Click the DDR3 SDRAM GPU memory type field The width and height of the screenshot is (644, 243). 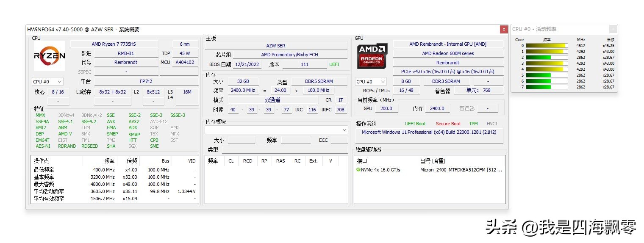pyautogui.click(x=447, y=81)
